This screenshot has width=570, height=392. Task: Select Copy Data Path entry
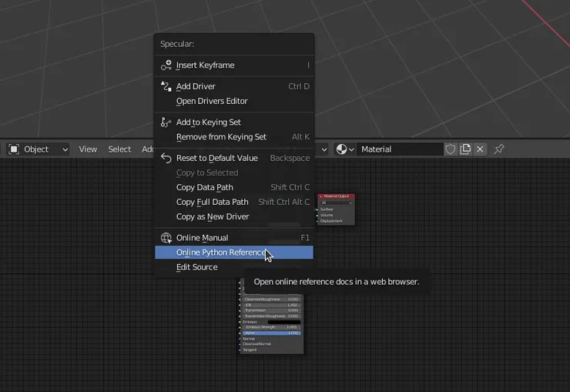coord(233,187)
